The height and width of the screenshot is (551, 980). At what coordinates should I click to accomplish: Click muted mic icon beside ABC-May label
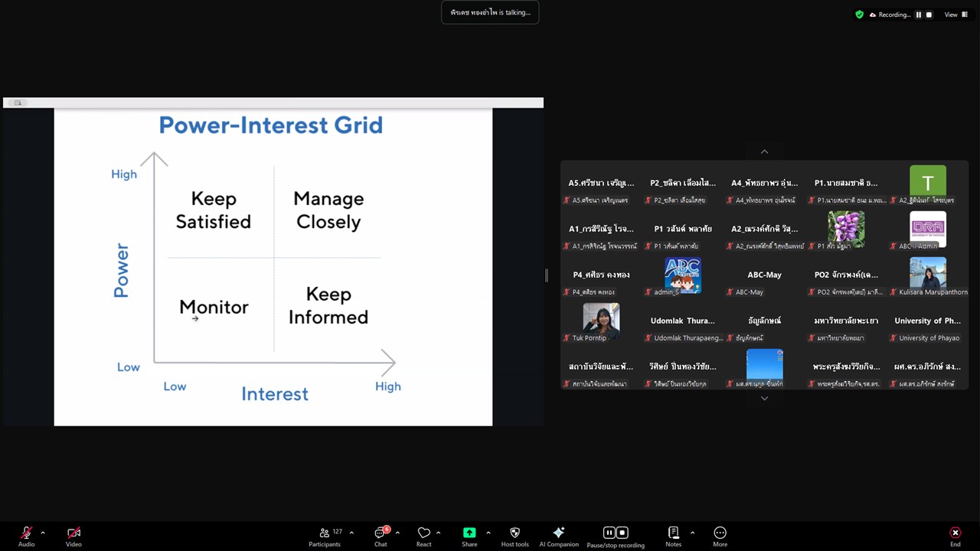click(730, 292)
